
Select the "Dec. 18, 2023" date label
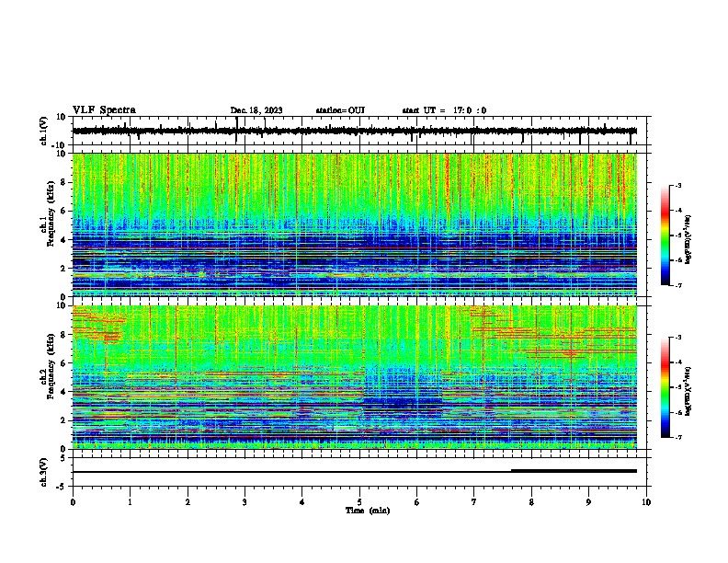[256, 110]
